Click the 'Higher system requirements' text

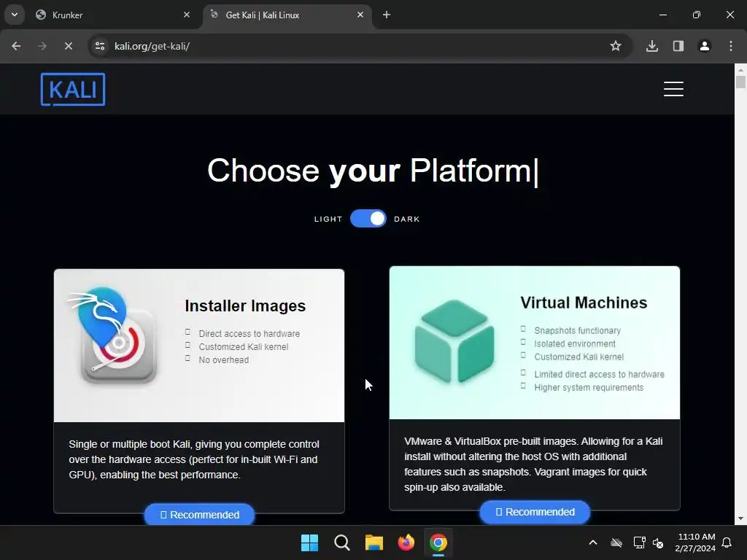coord(589,388)
